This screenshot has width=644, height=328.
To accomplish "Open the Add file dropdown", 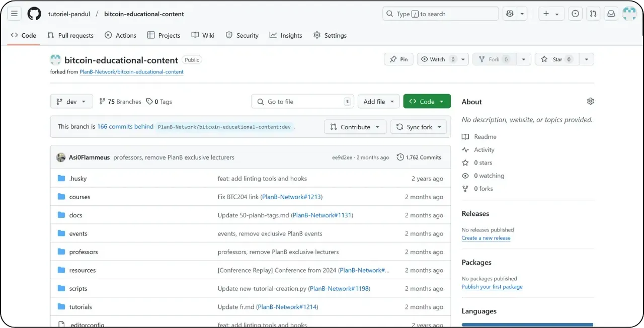I will [x=378, y=101].
